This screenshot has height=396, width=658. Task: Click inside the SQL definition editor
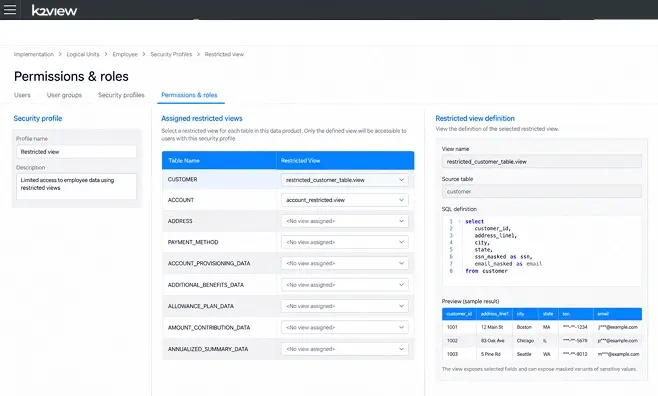[x=541, y=251]
